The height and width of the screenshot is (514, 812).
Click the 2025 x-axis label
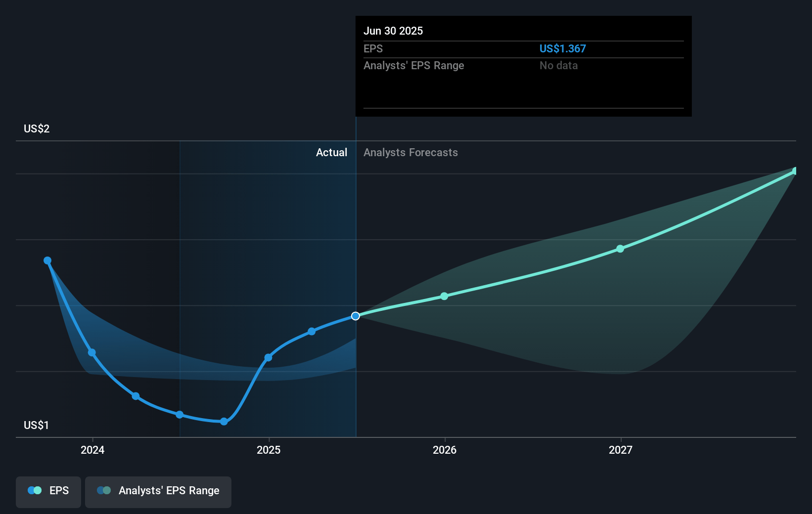tap(269, 450)
